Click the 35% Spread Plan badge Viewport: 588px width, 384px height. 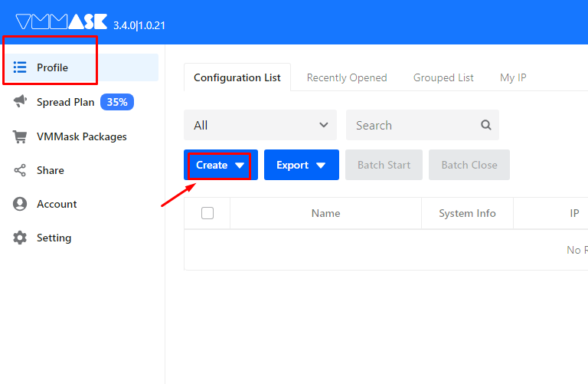[117, 102]
